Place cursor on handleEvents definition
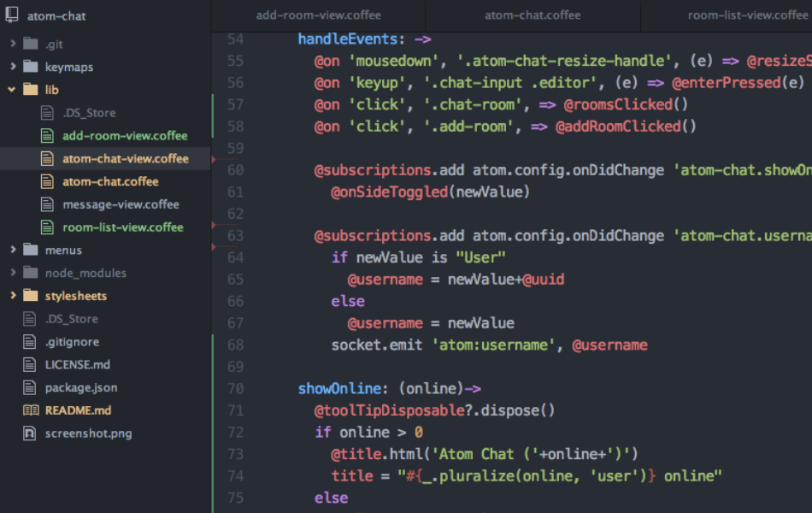 pos(348,38)
